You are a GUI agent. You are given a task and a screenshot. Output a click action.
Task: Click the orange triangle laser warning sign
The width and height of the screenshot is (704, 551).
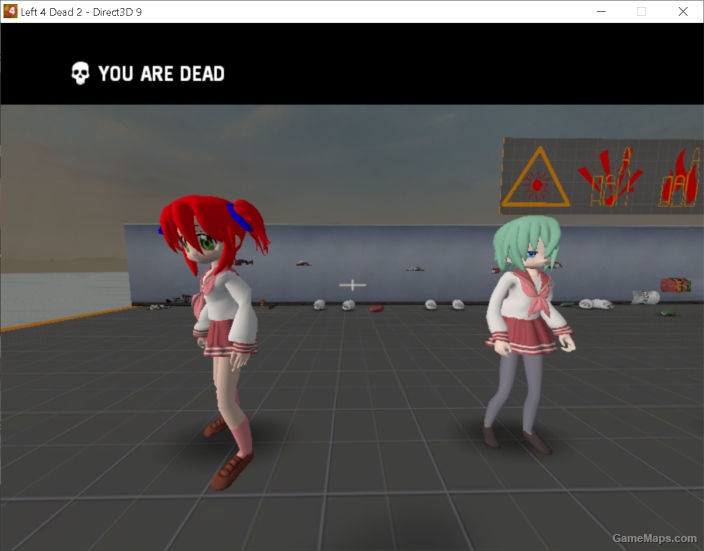pos(536,177)
